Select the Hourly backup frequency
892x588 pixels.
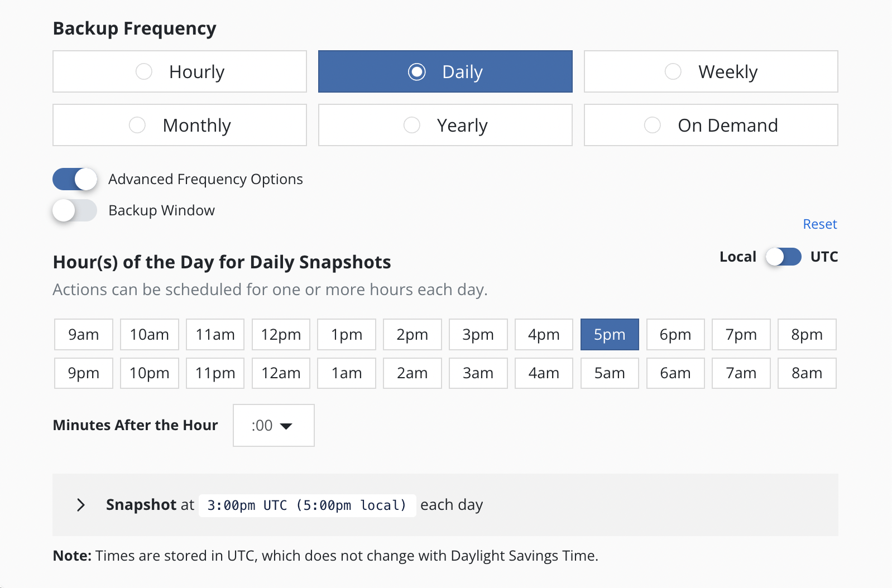[x=179, y=71]
